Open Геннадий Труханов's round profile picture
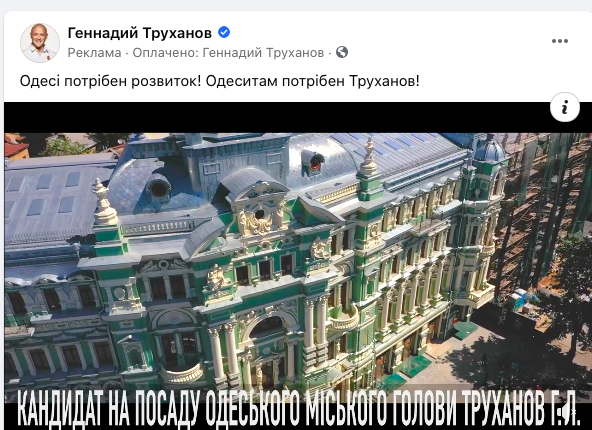Screen dimensions: 592x430 coord(40,43)
